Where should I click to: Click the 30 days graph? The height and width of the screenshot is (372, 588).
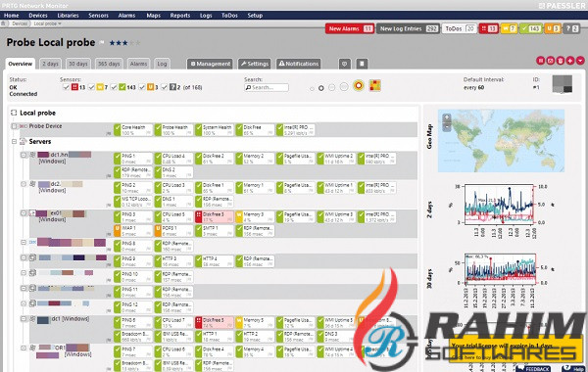(501, 268)
